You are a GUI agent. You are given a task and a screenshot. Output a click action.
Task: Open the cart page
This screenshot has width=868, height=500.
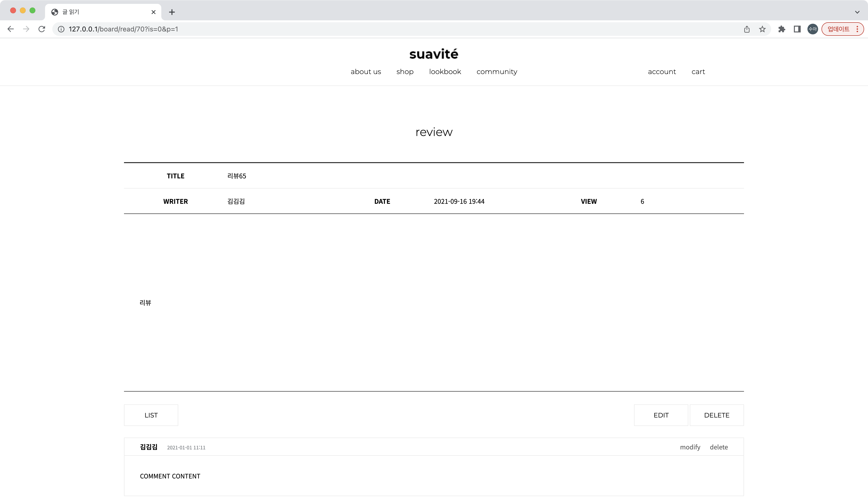(x=698, y=72)
